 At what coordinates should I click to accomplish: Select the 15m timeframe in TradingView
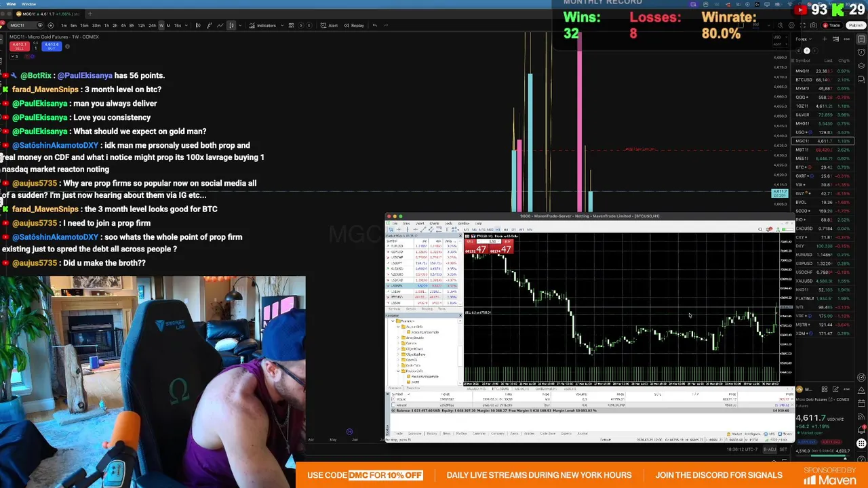click(84, 25)
